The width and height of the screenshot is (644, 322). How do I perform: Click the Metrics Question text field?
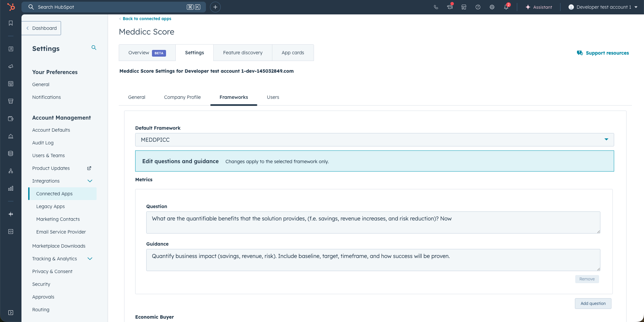coord(373,222)
